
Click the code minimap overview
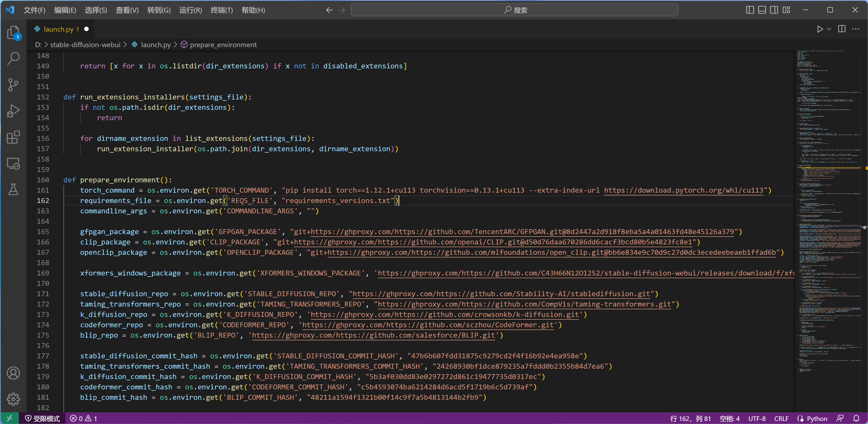(x=829, y=202)
